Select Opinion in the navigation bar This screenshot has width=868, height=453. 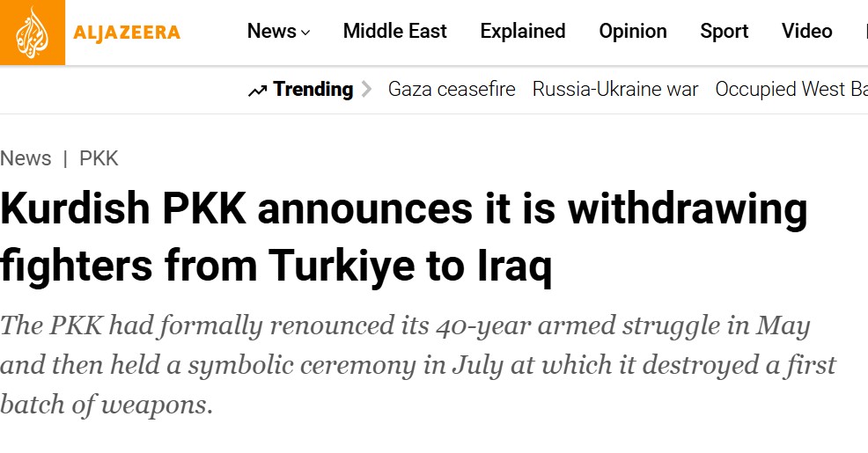(x=633, y=32)
